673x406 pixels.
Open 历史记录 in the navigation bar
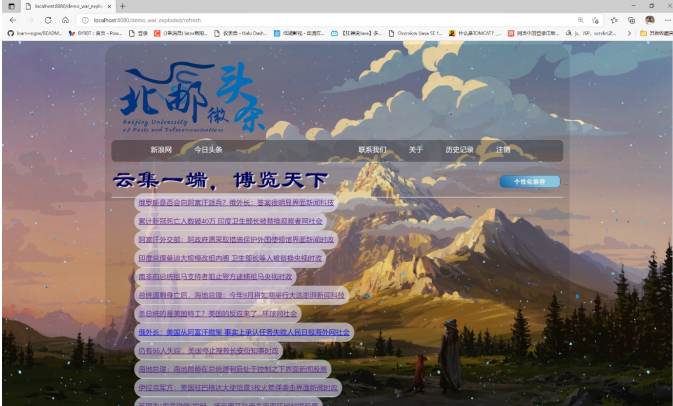coord(459,150)
